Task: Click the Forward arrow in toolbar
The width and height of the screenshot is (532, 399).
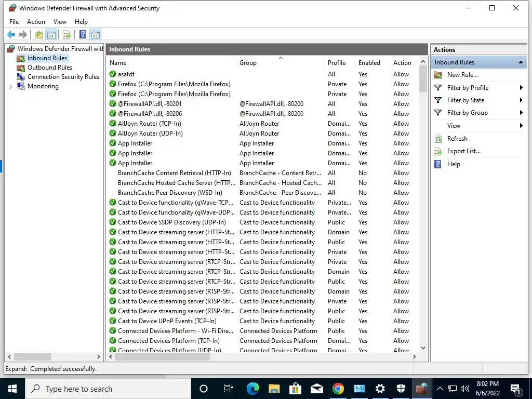Action: 23,34
